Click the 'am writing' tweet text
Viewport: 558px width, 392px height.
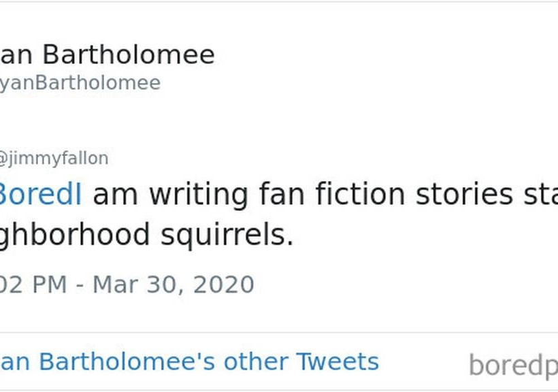(170, 195)
